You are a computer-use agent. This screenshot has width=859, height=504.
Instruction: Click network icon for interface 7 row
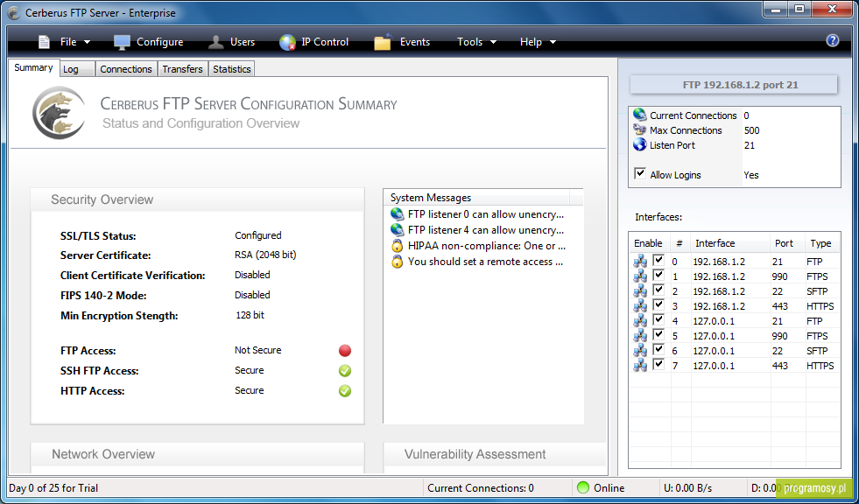tap(640, 366)
